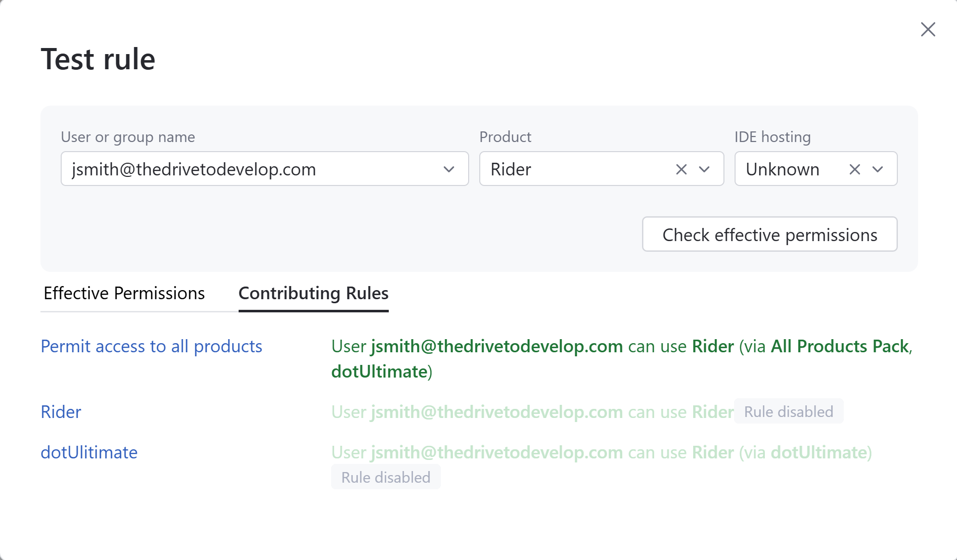
Task: Click Check effective permissions button
Action: pyautogui.click(x=769, y=235)
